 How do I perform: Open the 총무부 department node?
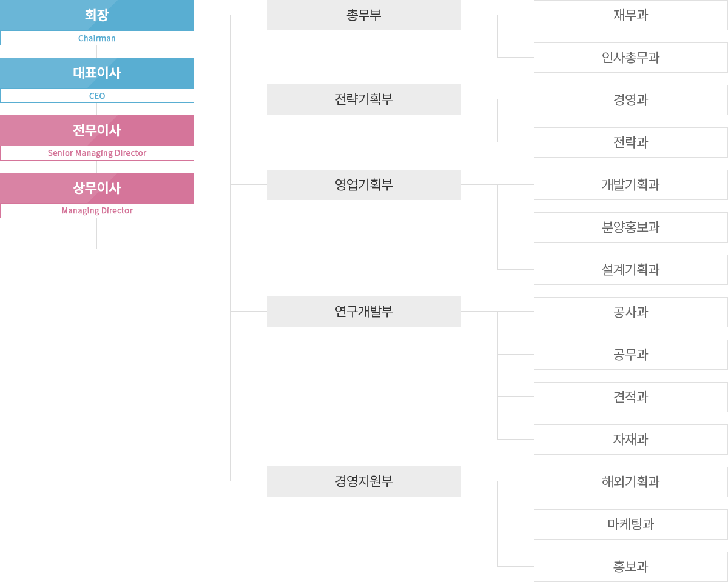[364, 15]
